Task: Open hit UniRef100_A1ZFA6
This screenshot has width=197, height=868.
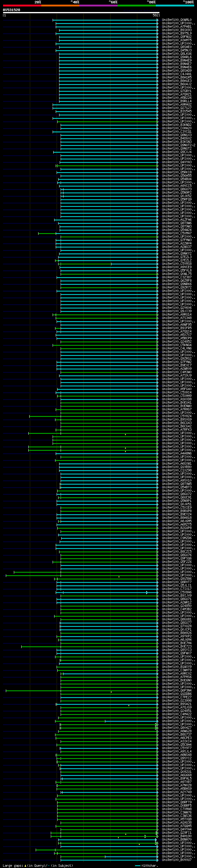Action: [x=177, y=220]
